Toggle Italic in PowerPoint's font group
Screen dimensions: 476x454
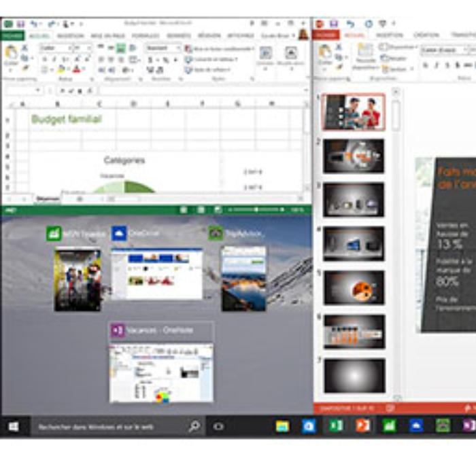point(437,65)
